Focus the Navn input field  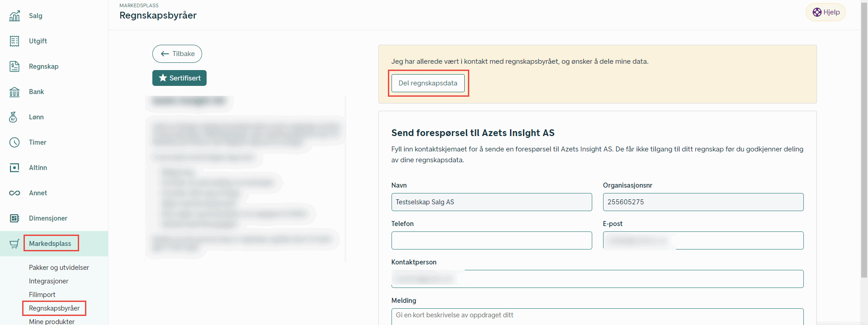tap(491, 202)
